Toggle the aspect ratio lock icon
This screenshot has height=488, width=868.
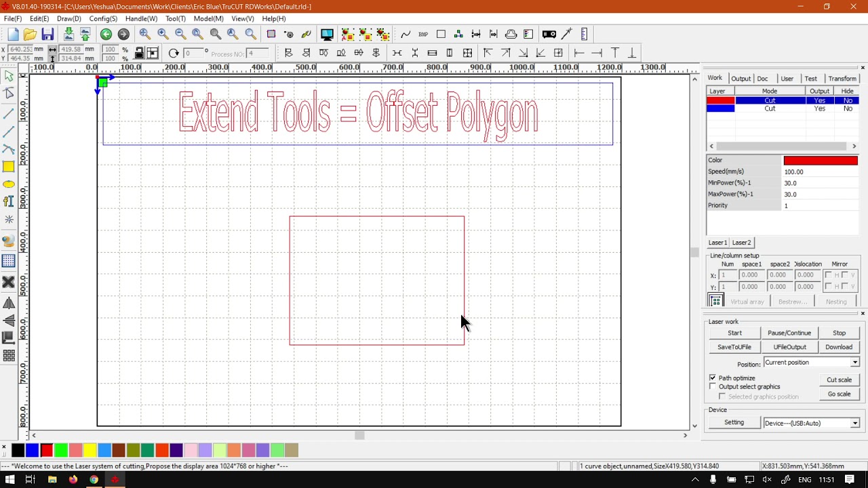139,54
